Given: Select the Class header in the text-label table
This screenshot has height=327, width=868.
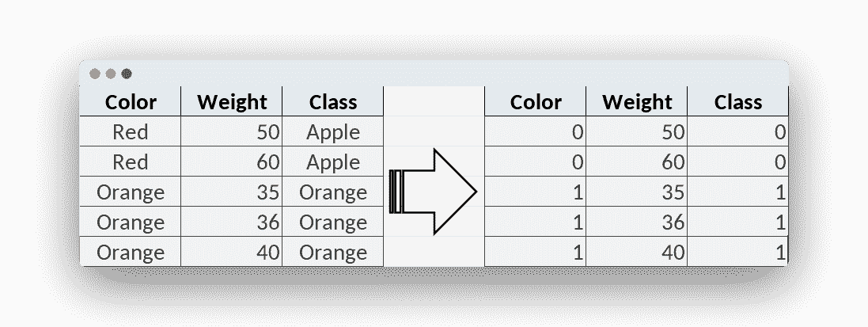Looking at the screenshot, I should 333,102.
